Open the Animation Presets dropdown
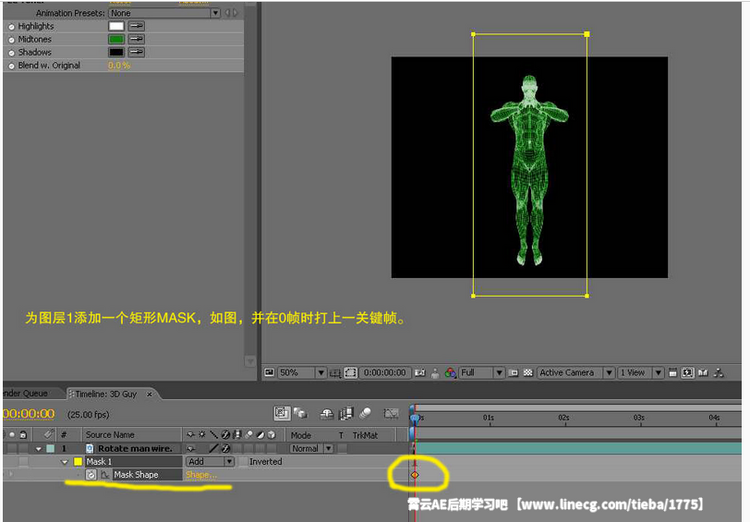 click(164, 13)
